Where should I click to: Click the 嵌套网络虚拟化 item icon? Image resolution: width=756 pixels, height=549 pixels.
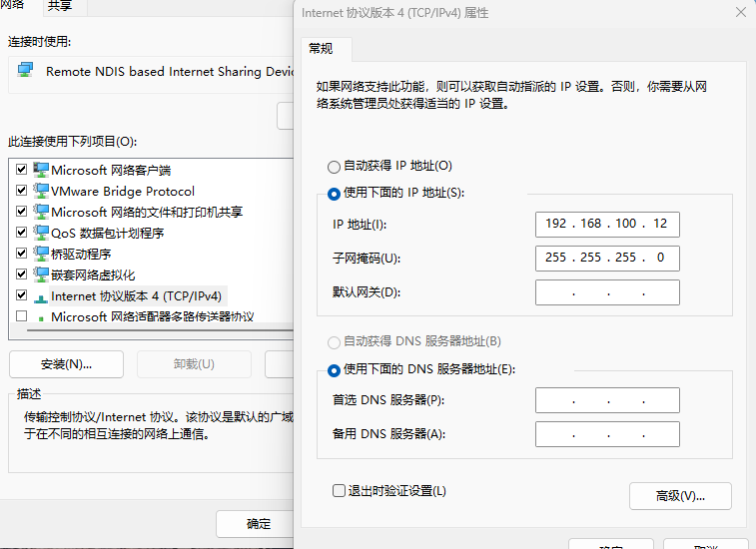point(41,274)
